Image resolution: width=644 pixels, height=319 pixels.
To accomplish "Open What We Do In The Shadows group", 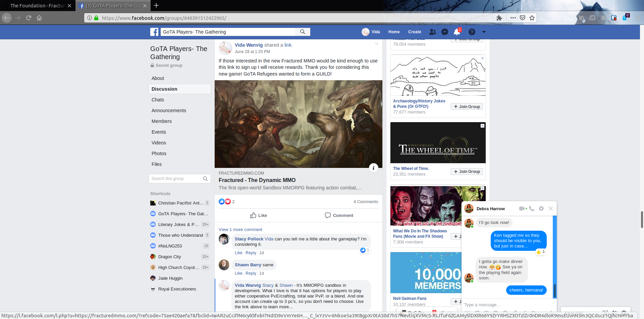I will pos(420,233).
